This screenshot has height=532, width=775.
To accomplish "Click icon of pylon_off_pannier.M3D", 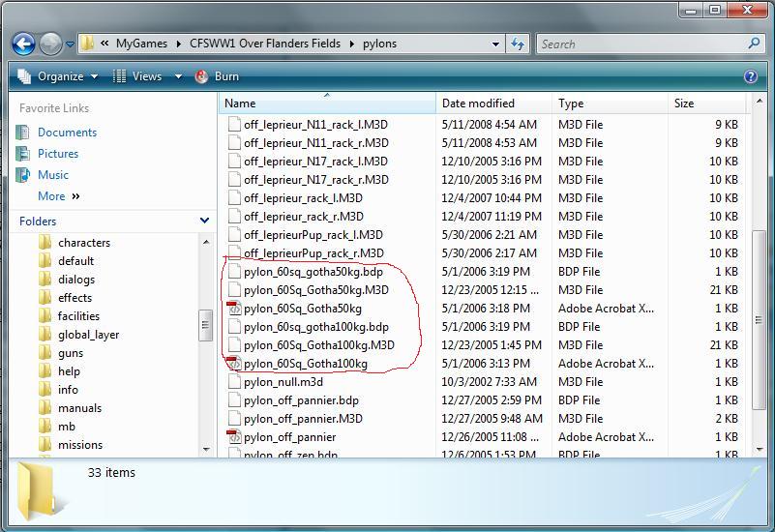I will tap(234, 419).
